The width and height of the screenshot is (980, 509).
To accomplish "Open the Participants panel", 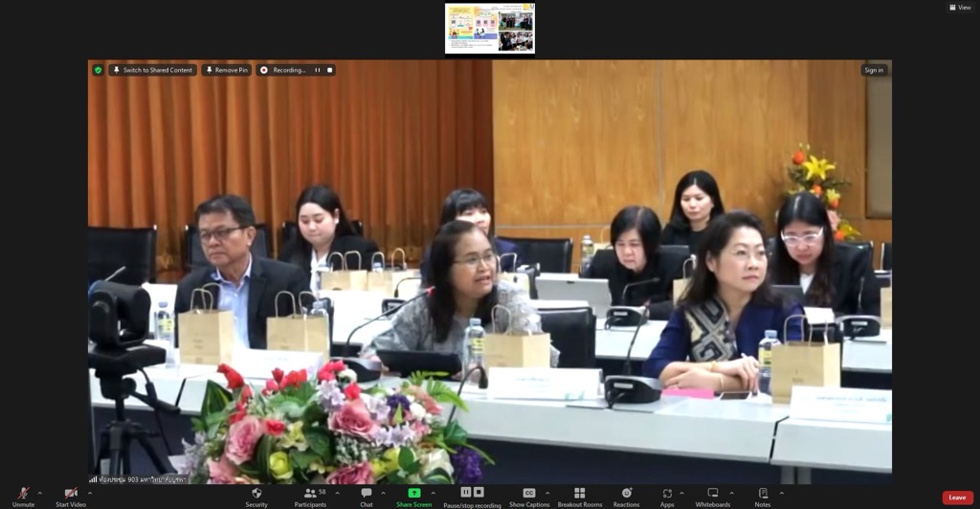I will [310, 496].
